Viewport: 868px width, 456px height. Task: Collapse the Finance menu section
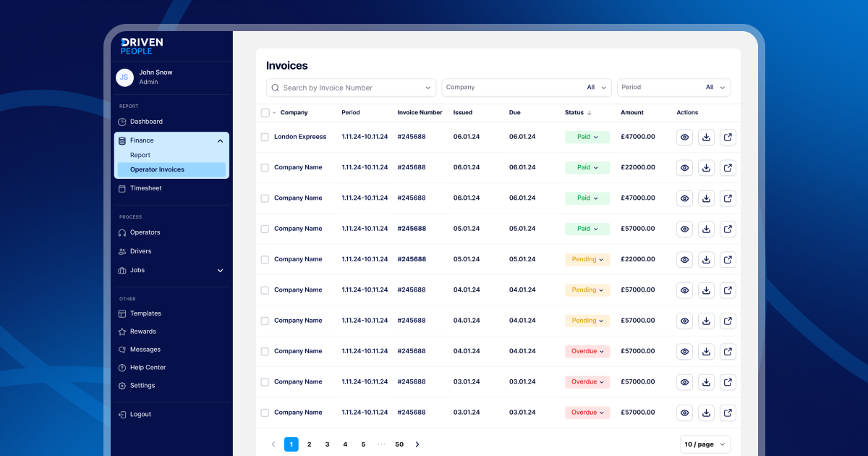(x=220, y=140)
